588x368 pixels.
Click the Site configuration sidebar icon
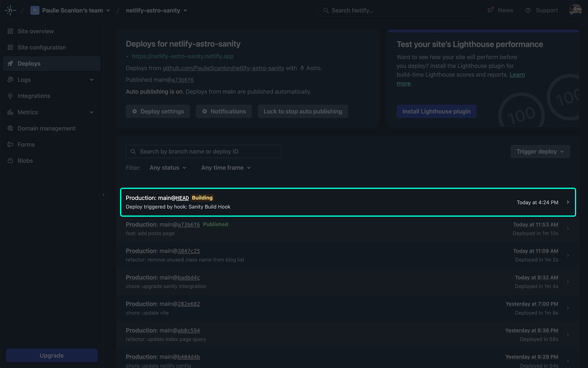[x=10, y=47]
